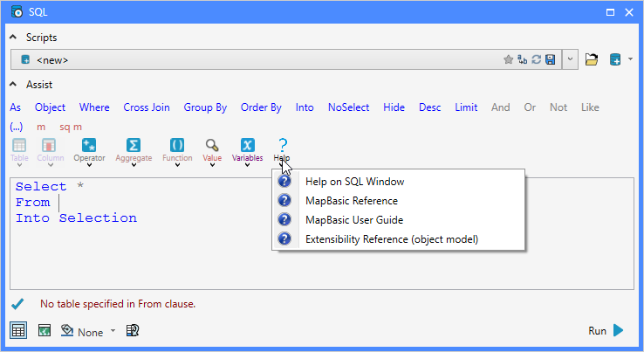The width and height of the screenshot is (644, 352).
Task: Click the rename script (ab) icon
Action: click(523, 59)
